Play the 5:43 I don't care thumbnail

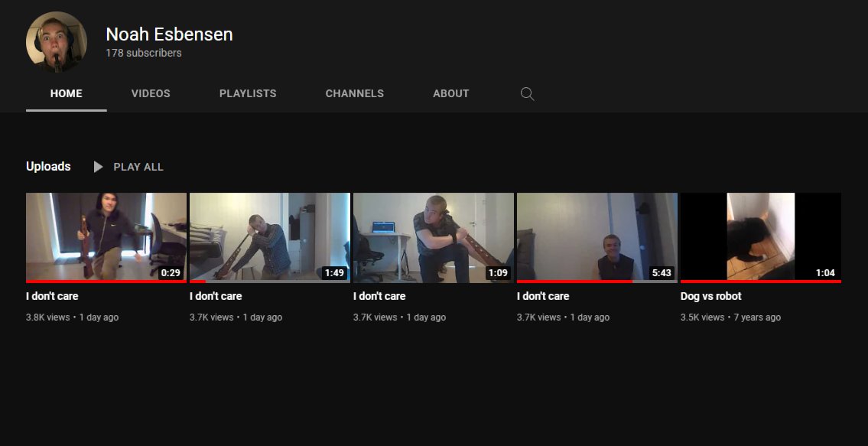[597, 238]
